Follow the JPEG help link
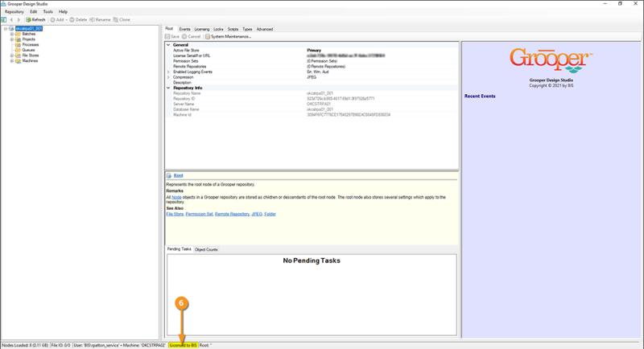Image resolution: width=644 pixels, height=349 pixels. click(x=257, y=214)
